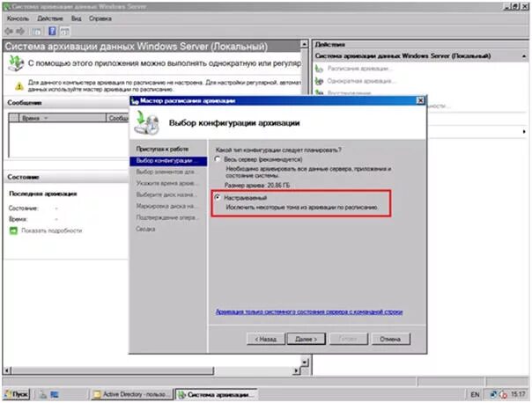The height and width of the screenshot is (403, 532).
Task: Click the horizontal scrollbar thumb
Action: point(113,370)
